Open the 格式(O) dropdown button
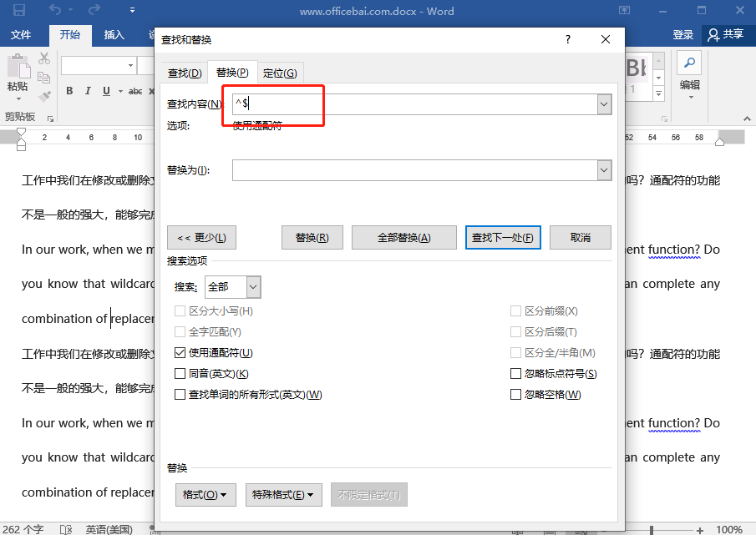 [x=205, y=495]
